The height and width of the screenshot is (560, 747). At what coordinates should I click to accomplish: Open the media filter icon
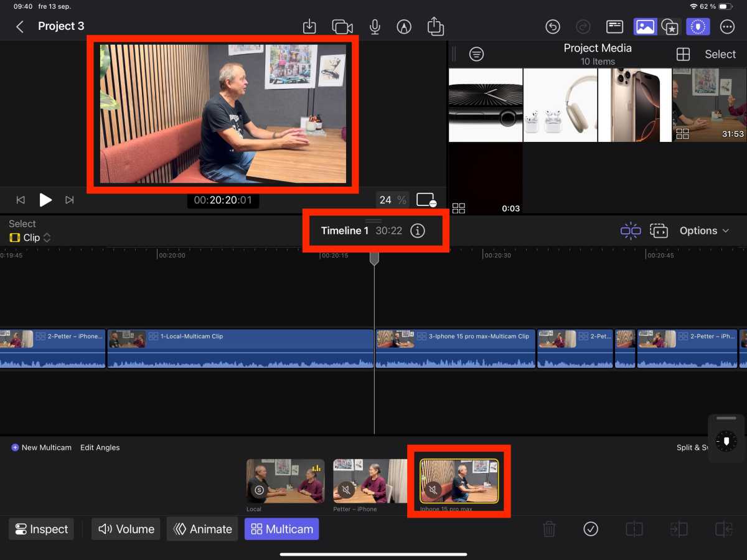[476, 54]
